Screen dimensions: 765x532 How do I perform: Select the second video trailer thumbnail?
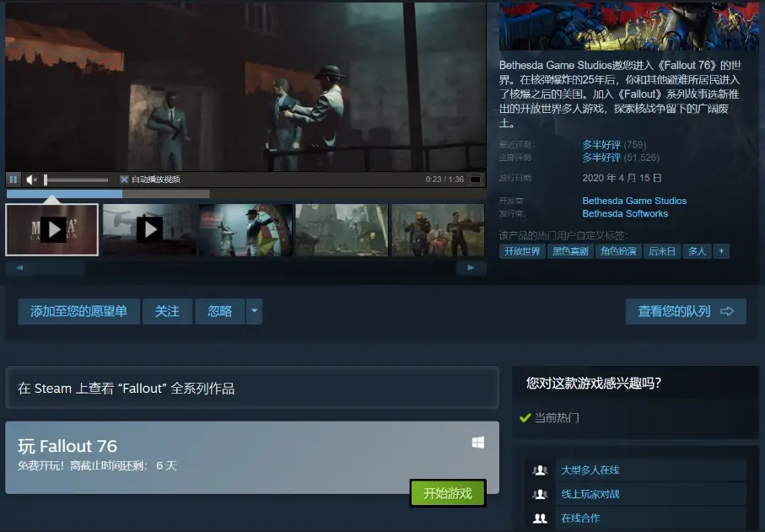[149, 229]
